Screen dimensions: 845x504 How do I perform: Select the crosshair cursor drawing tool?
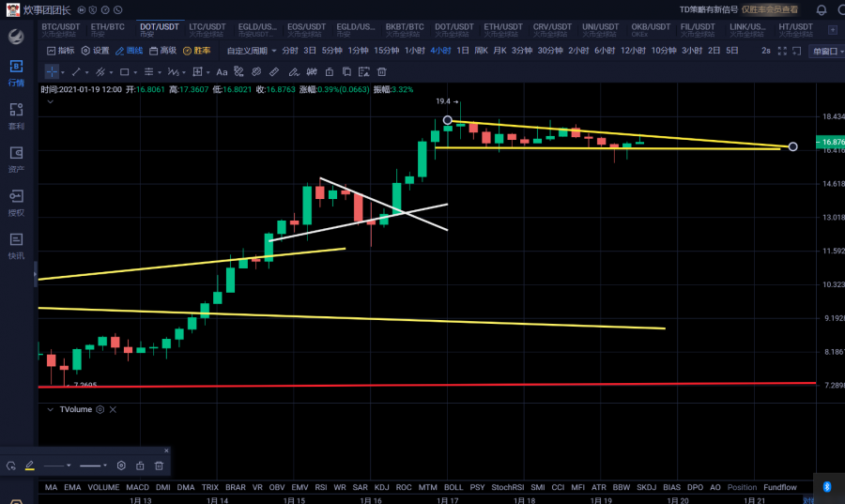pyautogui.click(x=52, y=71)
